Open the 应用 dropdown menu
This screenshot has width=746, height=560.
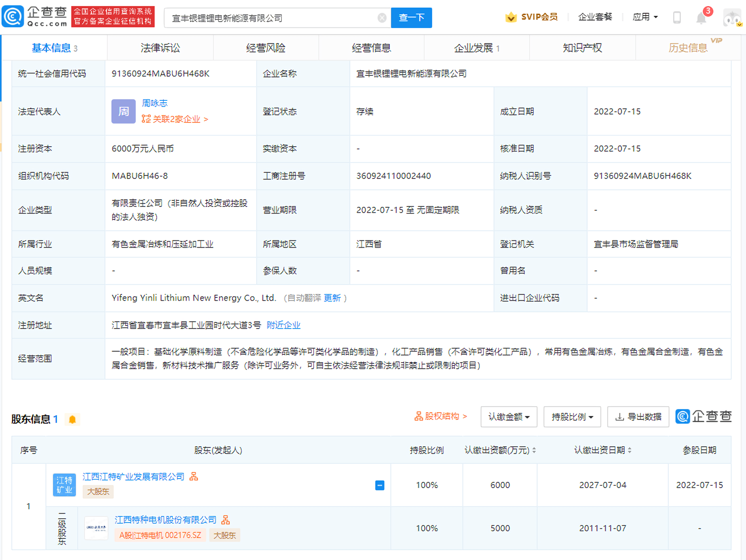coord(645,17)
